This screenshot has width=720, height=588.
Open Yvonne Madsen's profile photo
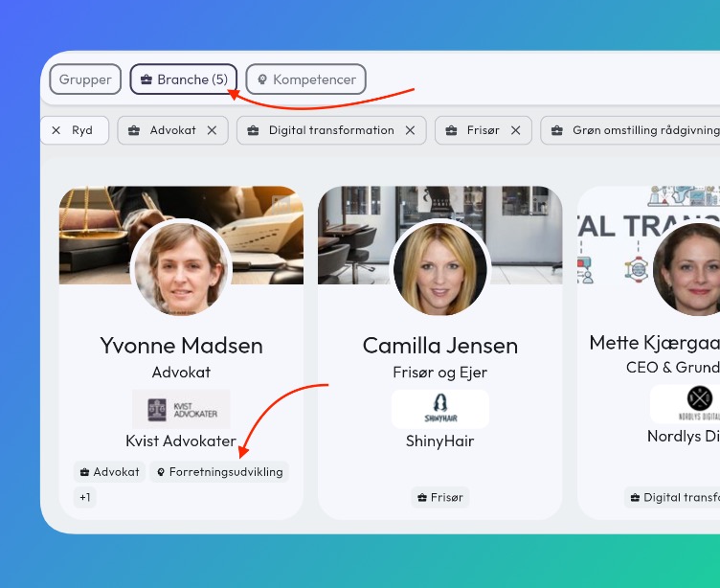click(x=181, y=268)
